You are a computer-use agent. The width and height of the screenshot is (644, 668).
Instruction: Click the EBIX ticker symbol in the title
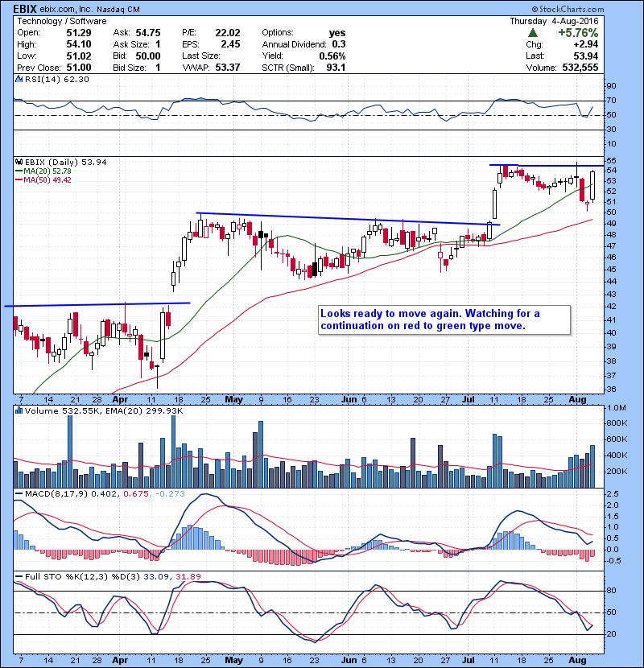(25, 9)
